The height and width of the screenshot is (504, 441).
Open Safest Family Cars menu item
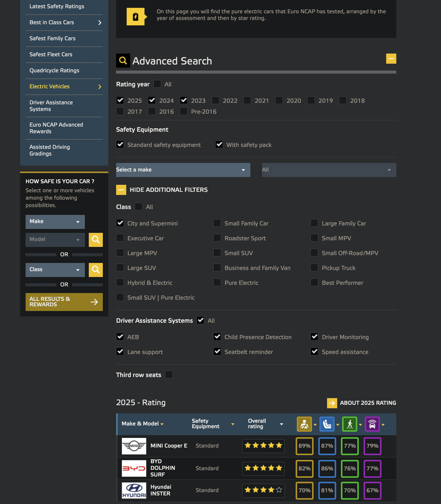pyautogui.click(x=52, y=38)
